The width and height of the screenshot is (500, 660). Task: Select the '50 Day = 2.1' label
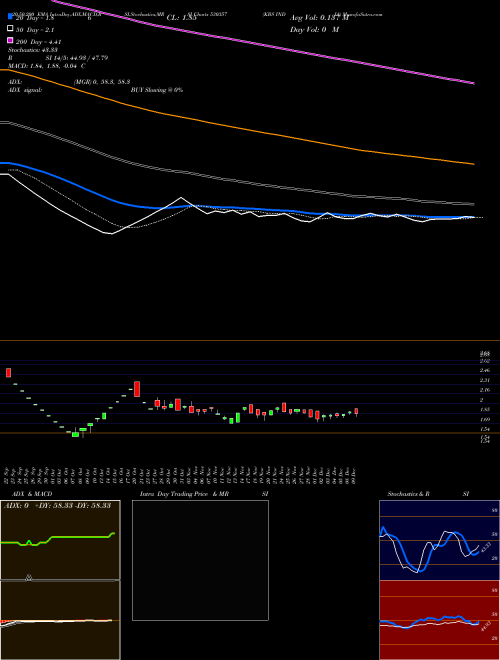pos(35,29)
